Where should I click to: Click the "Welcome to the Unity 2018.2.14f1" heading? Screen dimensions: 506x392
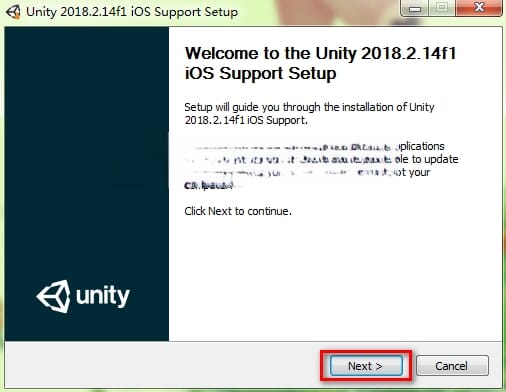[320, 63]
